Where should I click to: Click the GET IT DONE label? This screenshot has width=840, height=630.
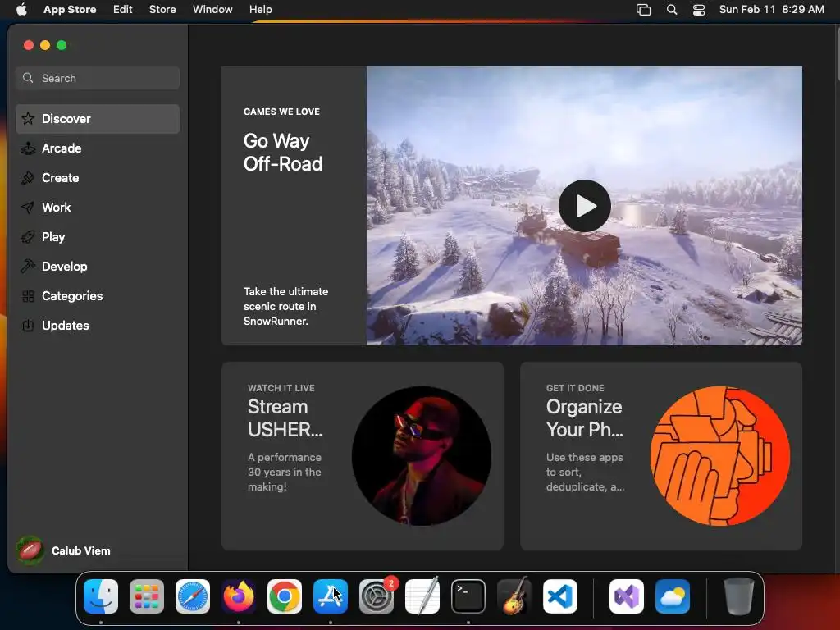[x=575, y=388]
